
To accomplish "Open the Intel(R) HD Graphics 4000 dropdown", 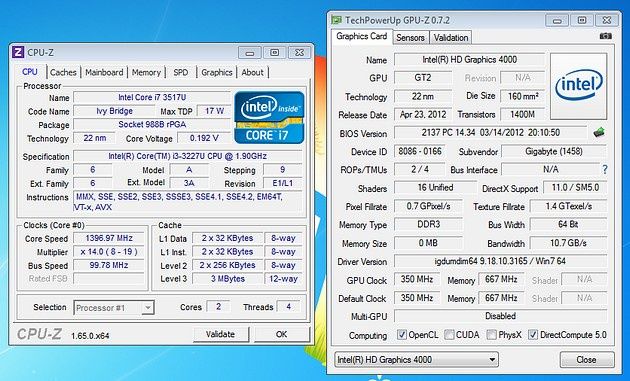I will point(417,359).
